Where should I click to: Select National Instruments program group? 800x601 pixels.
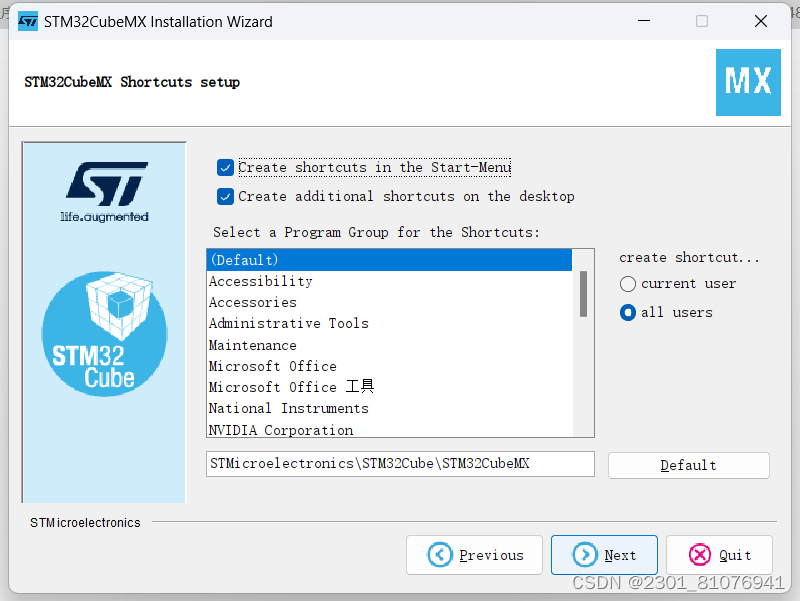click(x=390, y=409)
